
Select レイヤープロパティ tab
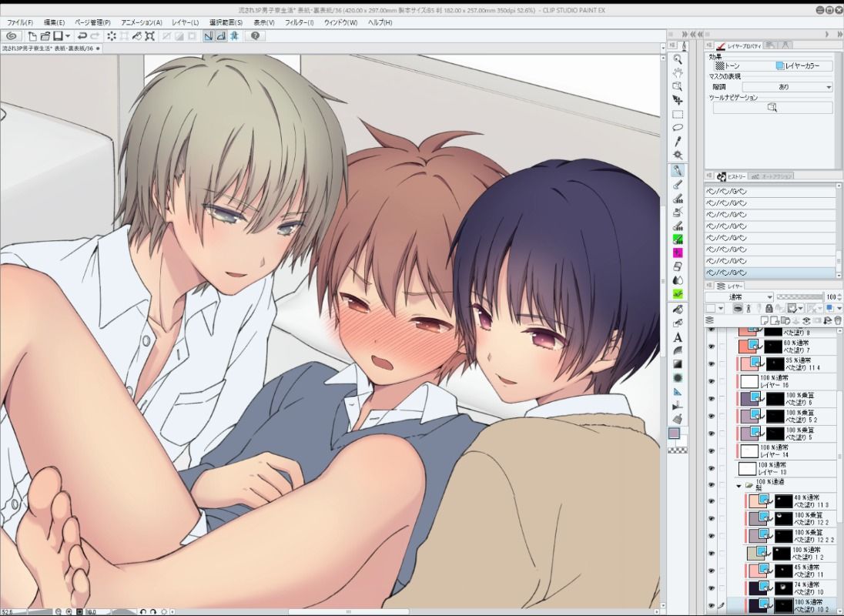739,46
